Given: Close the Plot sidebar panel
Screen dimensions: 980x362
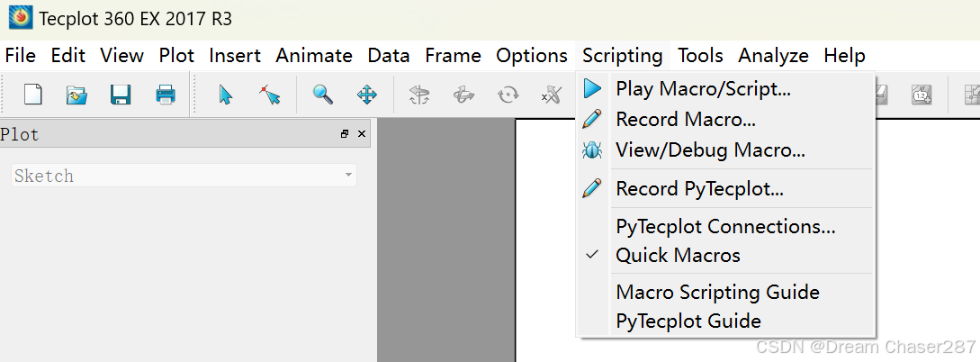Looking at the screenshot, I should (361, 134).
